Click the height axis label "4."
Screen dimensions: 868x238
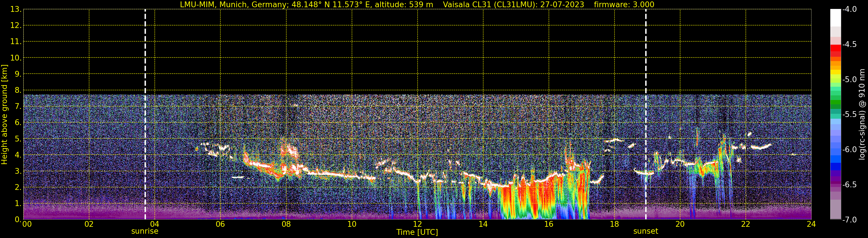[18, 155]
